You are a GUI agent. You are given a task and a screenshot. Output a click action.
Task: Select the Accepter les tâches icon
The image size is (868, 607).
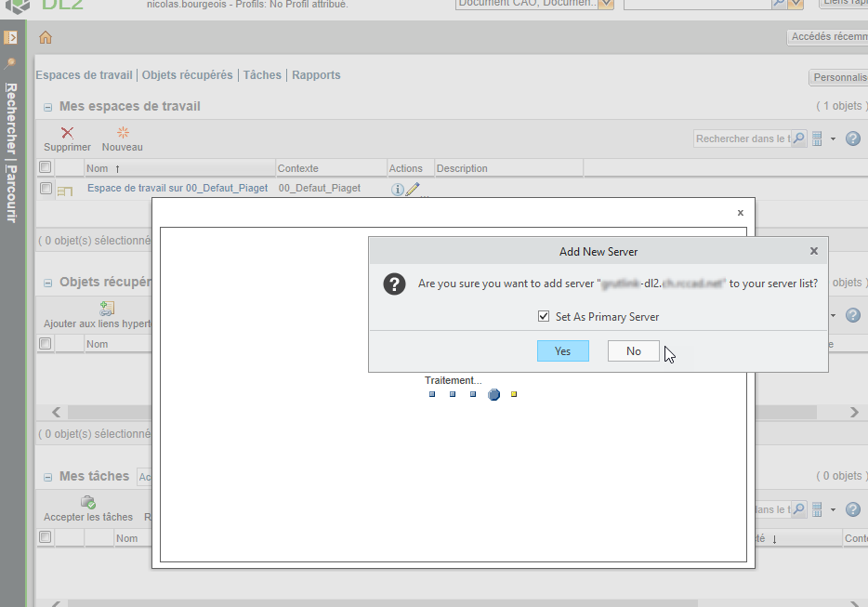coord(87,502)
